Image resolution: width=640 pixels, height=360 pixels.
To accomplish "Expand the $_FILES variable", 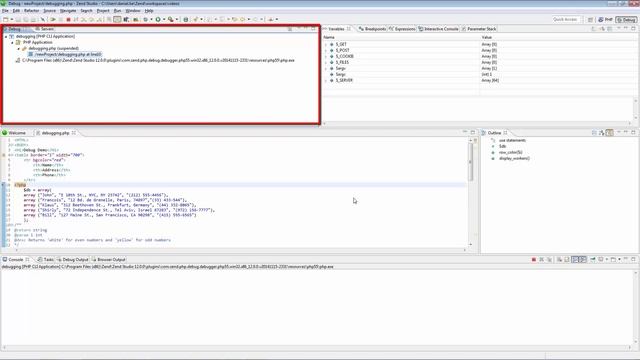I will 326,62.
